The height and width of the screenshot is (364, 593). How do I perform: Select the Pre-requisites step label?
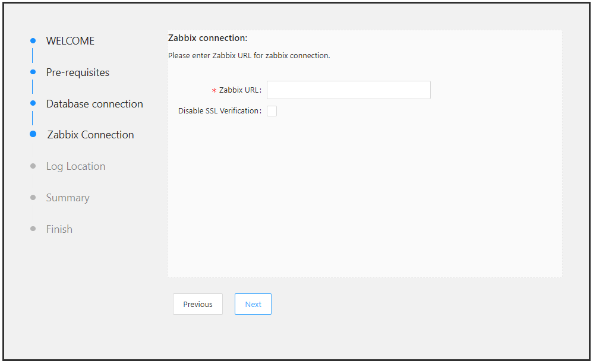pos(77,72)
